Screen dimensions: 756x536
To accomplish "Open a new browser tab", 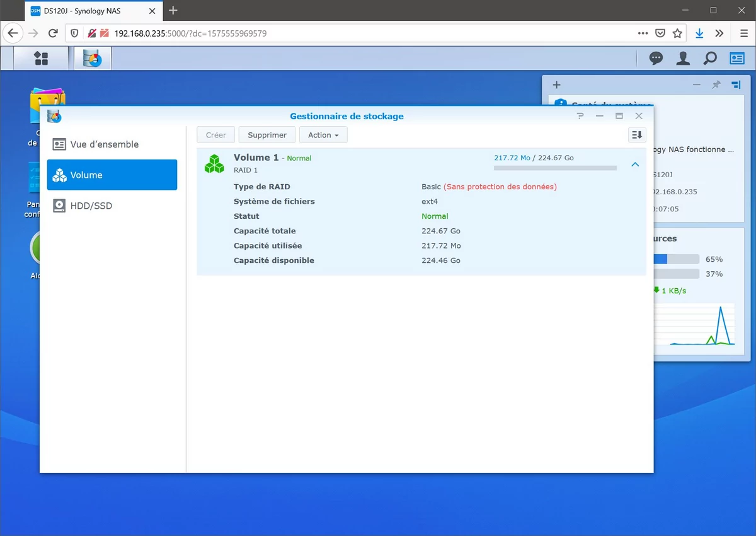I will 173,11.
